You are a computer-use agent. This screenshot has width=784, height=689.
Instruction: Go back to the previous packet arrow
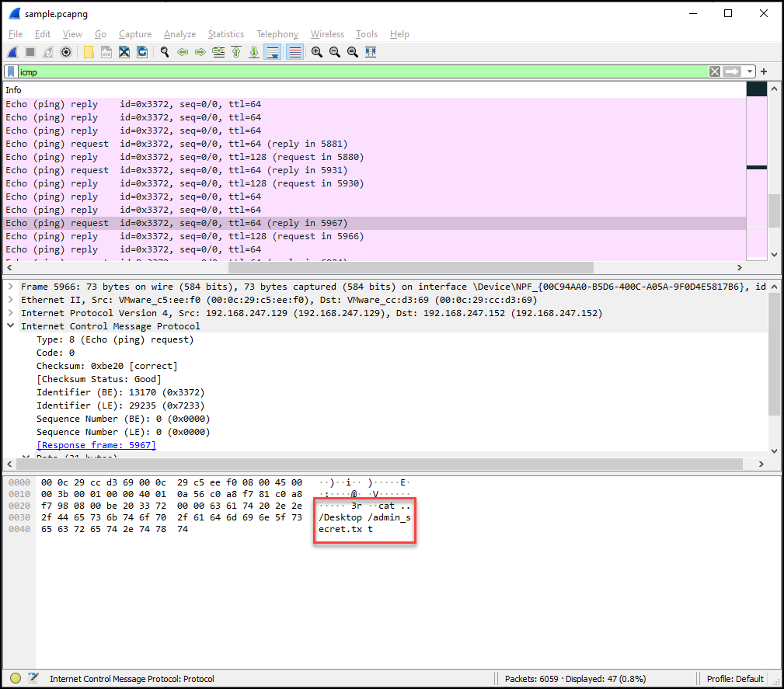point(183,52)
